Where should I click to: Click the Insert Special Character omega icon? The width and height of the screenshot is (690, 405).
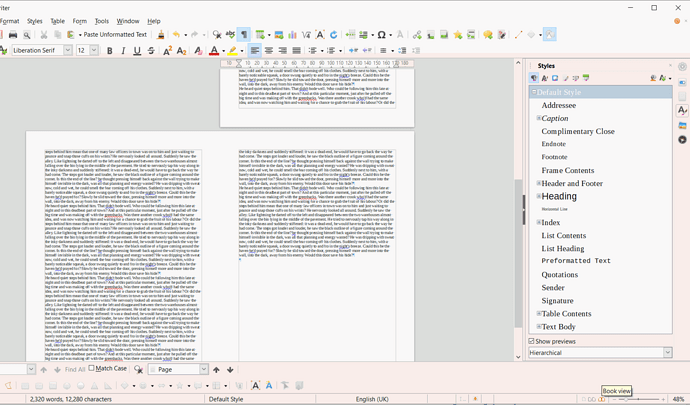point(382,35)
